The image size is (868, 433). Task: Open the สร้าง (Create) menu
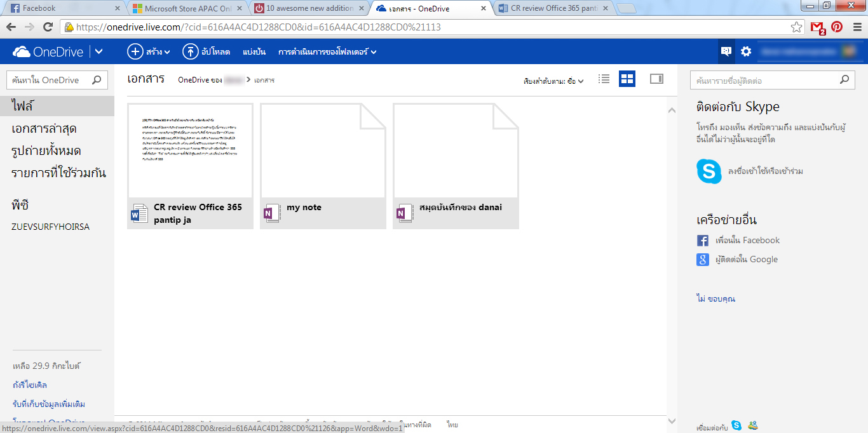149,52
